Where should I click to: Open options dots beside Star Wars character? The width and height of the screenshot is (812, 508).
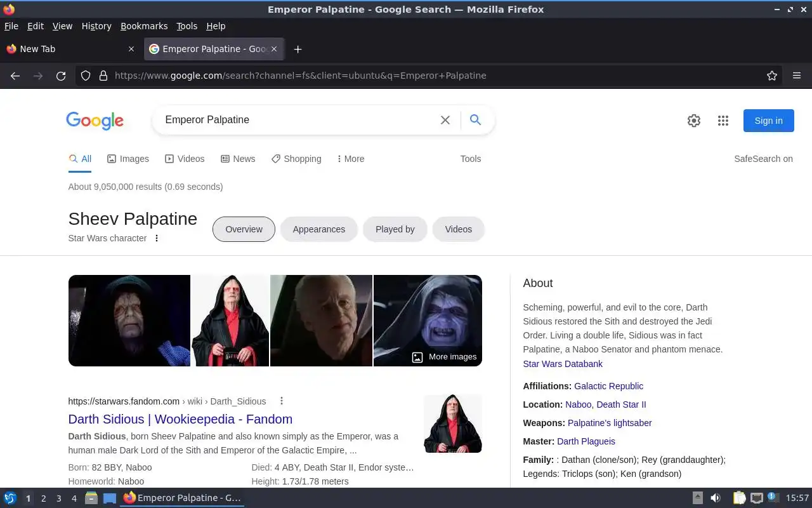(157, 238)
